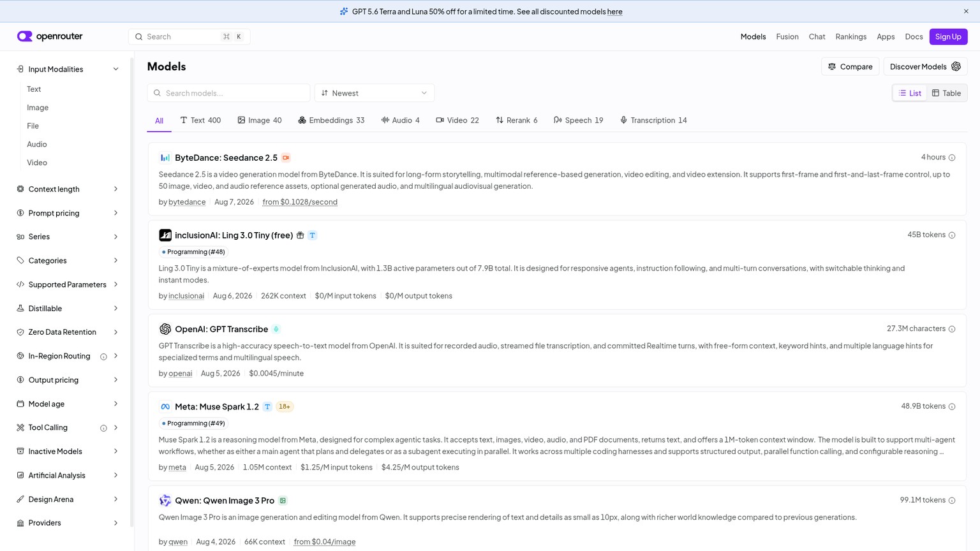The height and width of the screenshot is (551, 980).
Task: Open the Fusion nav item
Action: tap(787, 36)
